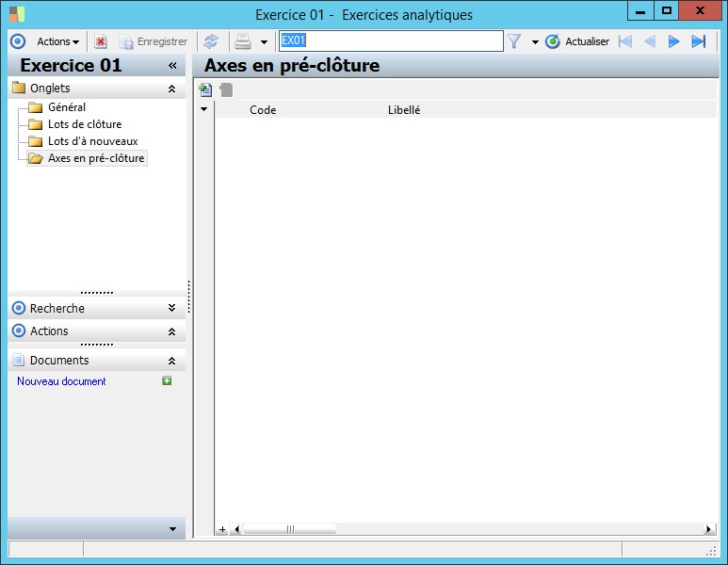This screenshot has height=565, width=728.
Task: Open the Général tab folder
Action: (57, 107)
